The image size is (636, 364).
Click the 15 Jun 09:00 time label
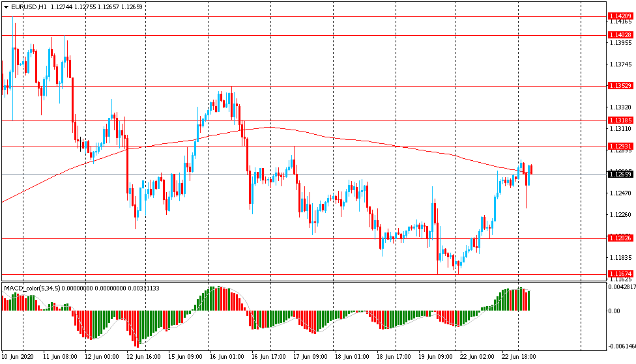point(185,357)
